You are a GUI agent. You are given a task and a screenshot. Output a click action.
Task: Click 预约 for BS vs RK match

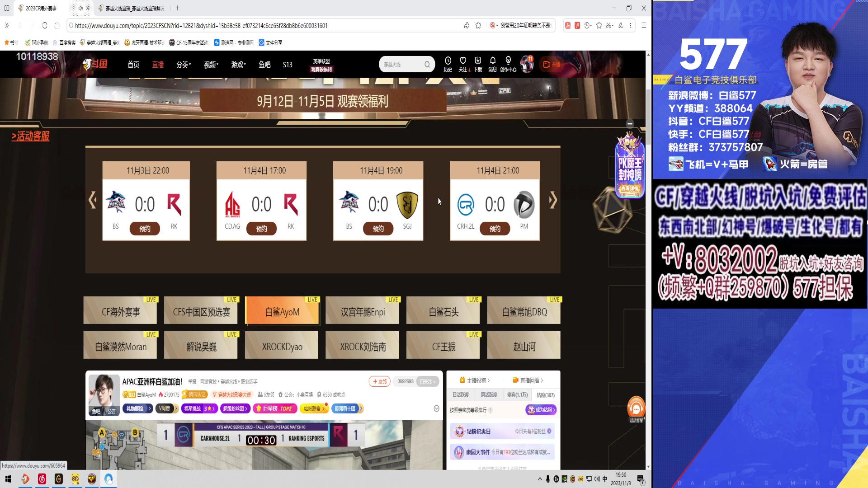click(145, 229)
